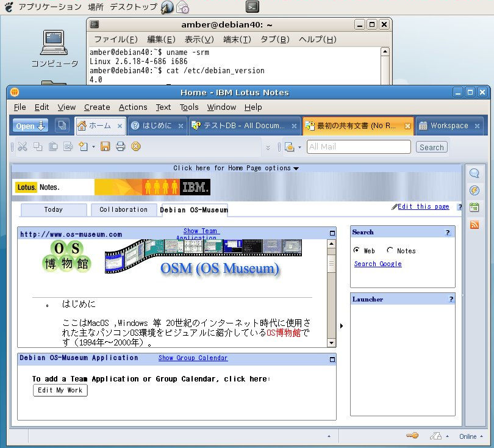The height and width of the screenshot is (448, 494).
Task: Open arrow beside access level status icon
Action: click(x=448, y=436)
